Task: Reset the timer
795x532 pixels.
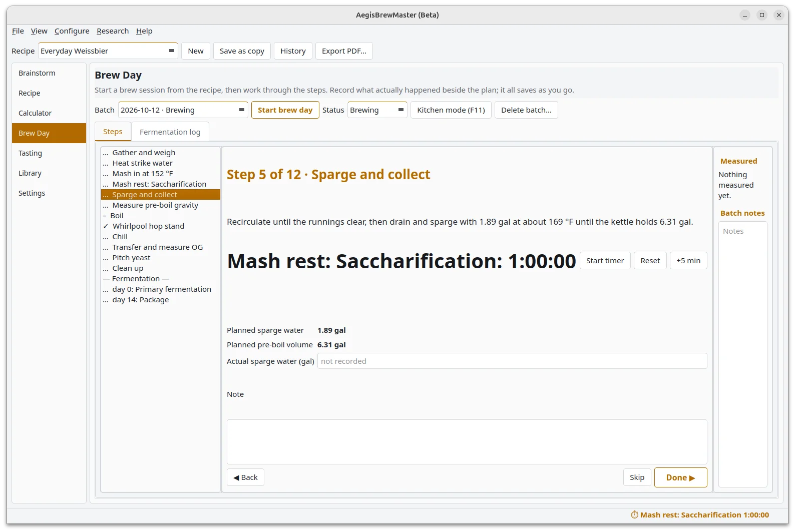Action: click(650, 261)
